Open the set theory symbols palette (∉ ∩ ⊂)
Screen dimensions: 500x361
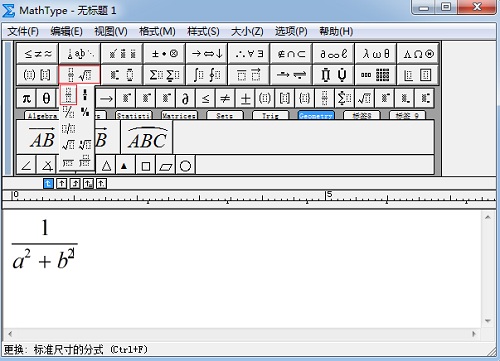click(291, 53)
